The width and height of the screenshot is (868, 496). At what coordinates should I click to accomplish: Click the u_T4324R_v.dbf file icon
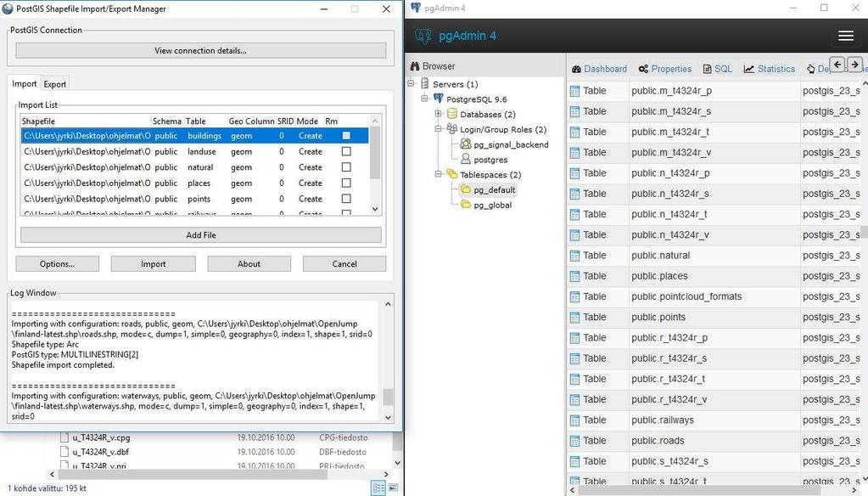click(64, 452)
